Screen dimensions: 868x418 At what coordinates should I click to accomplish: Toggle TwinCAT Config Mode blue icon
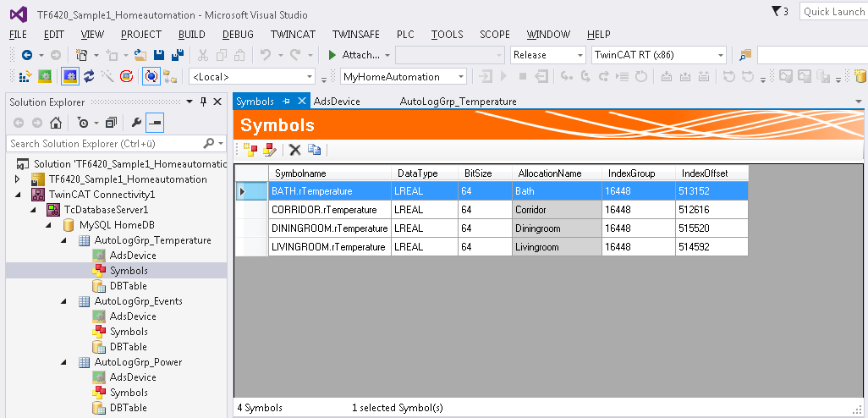pyautogui.click(x=69, y=76)
